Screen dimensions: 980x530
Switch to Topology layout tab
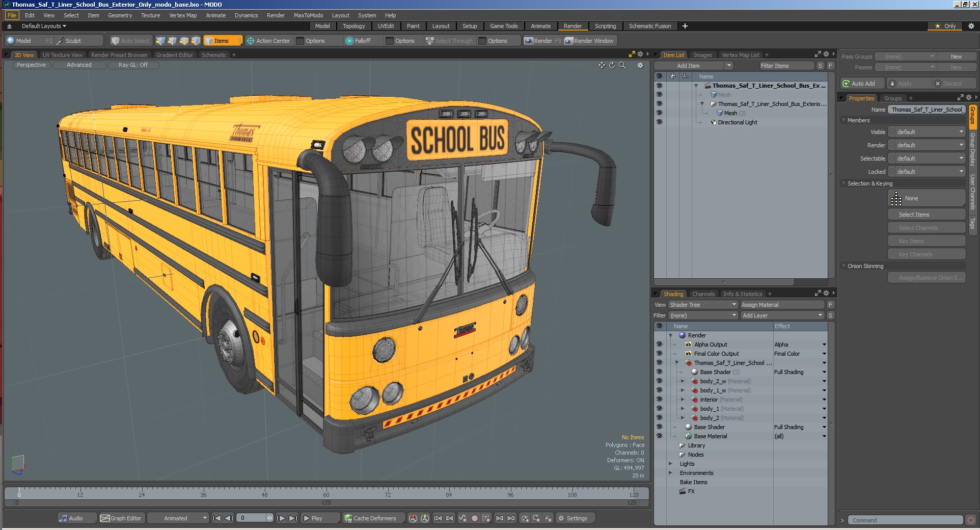pos(353,26)
